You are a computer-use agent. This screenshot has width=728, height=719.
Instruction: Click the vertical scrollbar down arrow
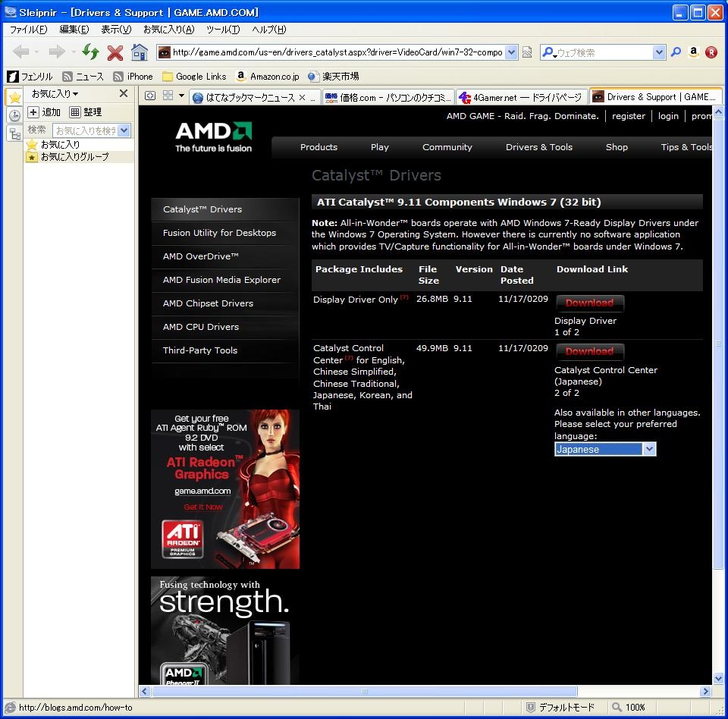(x=718, y=677)
